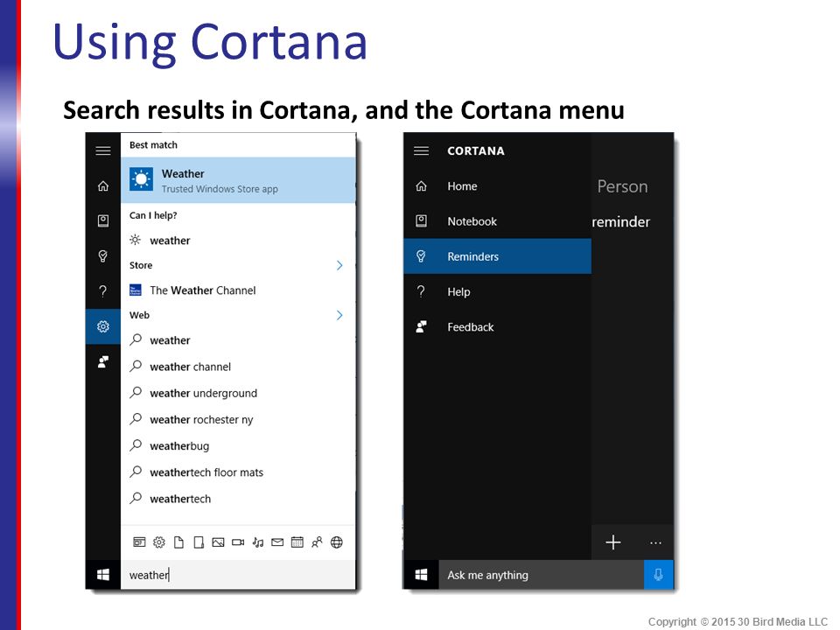The width and height of the screenshot is (840, 630).
Task: Filter search results by Folders
Action: click(x=199, y=542)
